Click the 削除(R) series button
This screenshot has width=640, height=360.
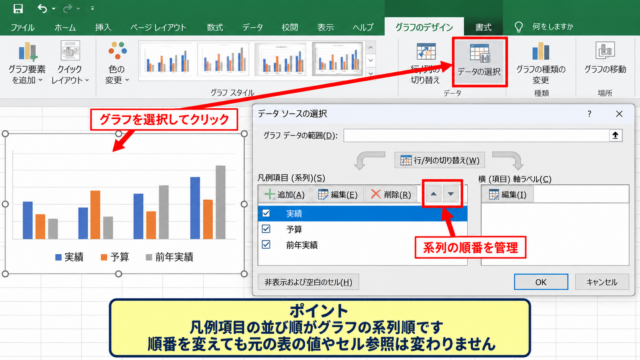point(391,195)
